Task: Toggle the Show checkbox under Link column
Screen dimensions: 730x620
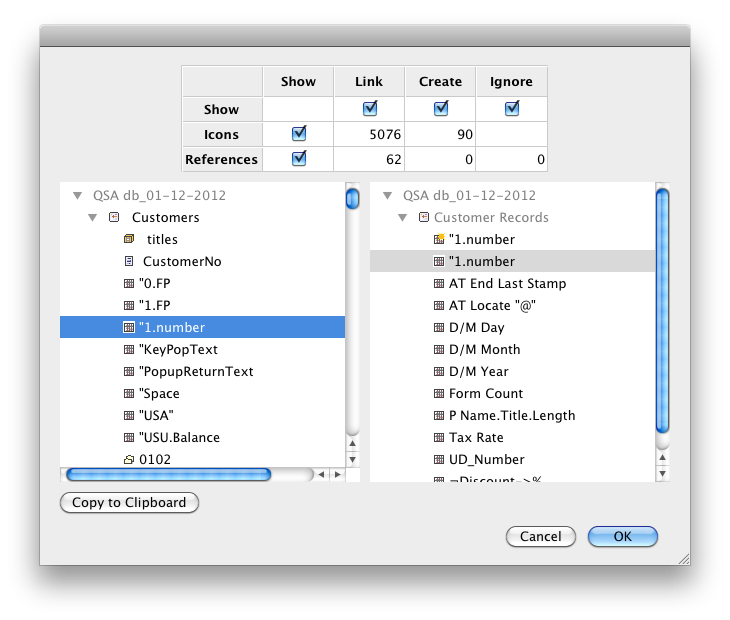Action: 370,108
